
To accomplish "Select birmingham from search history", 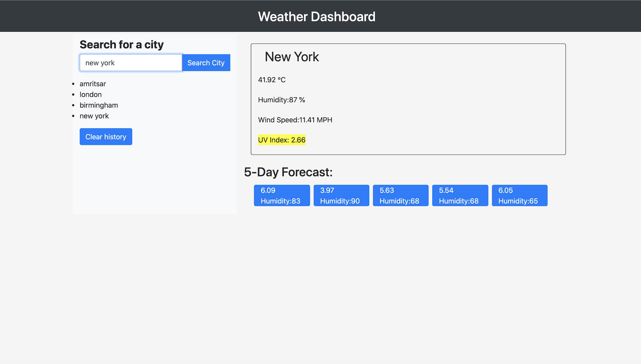I will [x=99, y=105].
